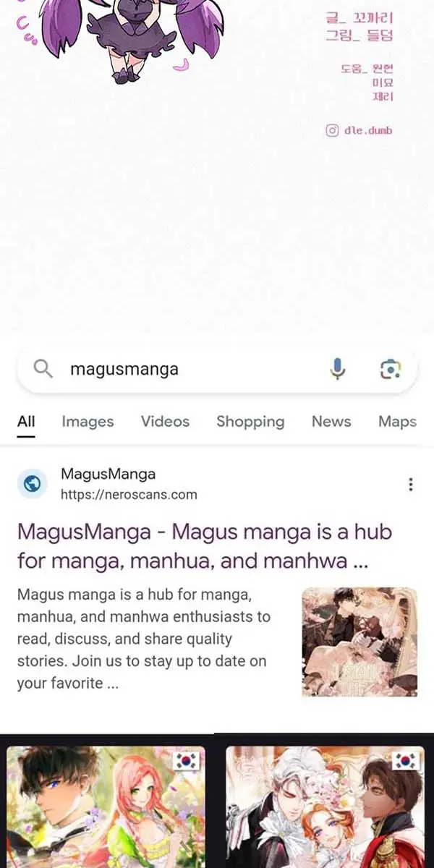
Task: Open Google Lens camera search icon
Action: coord(390,369)
